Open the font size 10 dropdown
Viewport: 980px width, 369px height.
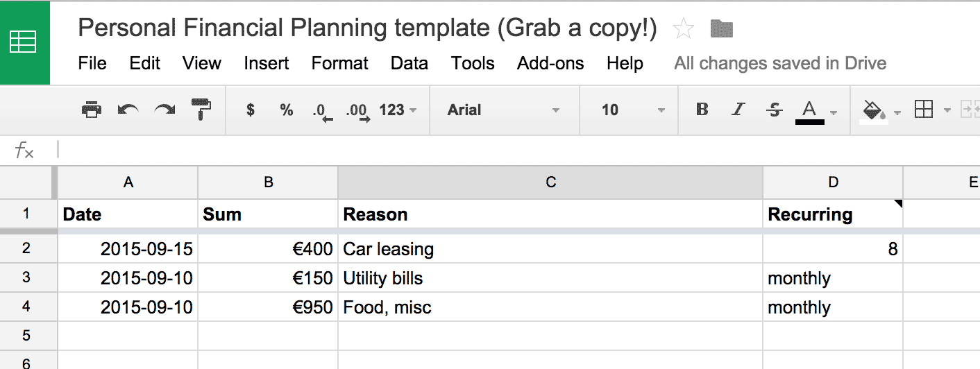point(632,110)
